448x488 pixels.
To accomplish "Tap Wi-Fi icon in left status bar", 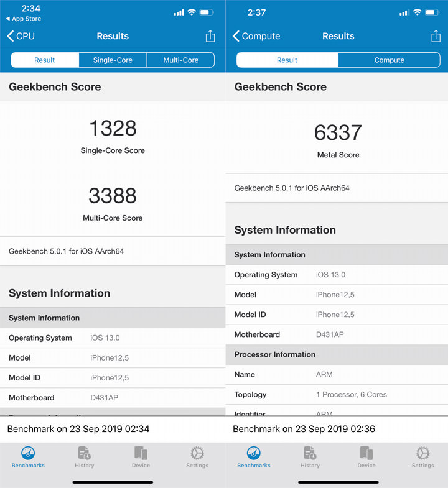I will 192,12.
